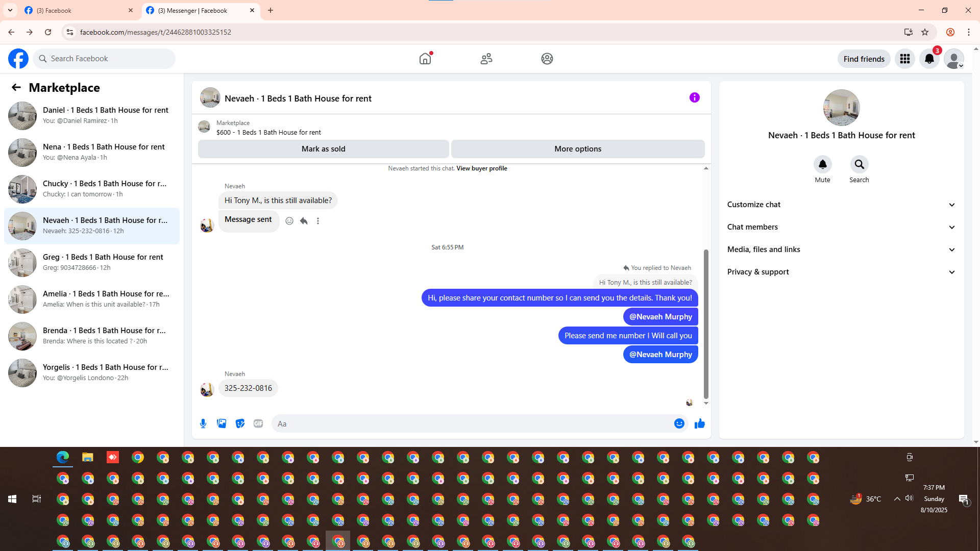Reply to the 'Message sent' message

[304, 221]
